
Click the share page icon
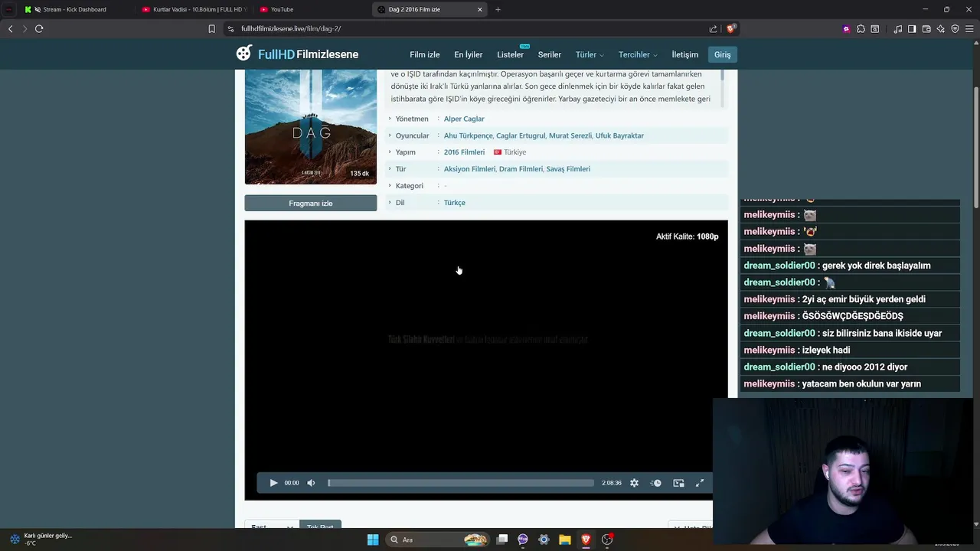click(713, 29)
